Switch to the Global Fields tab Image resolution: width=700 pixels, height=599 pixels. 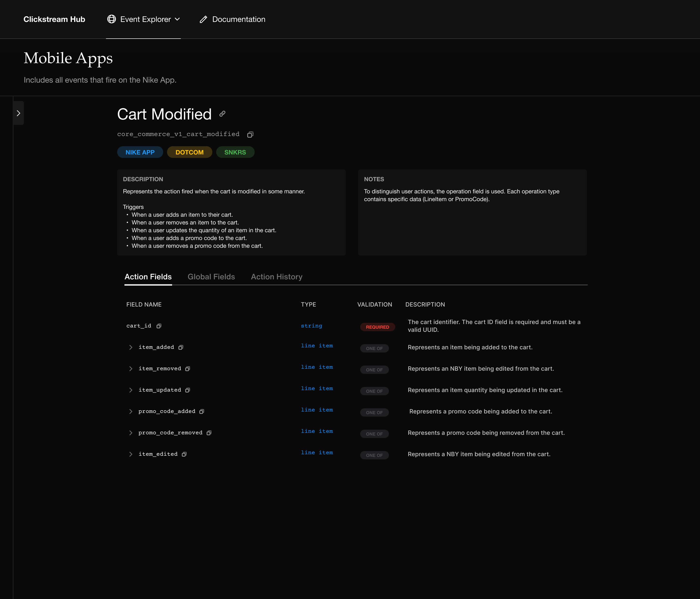(211, 276)
